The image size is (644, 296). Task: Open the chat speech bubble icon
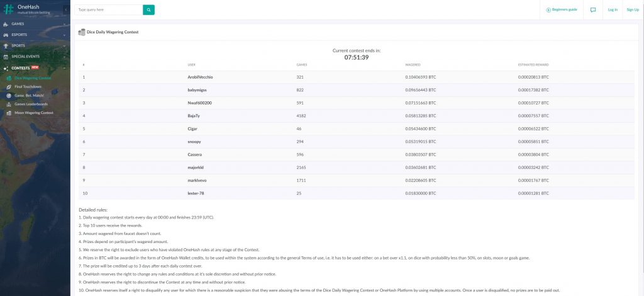[x=593, y=10]
